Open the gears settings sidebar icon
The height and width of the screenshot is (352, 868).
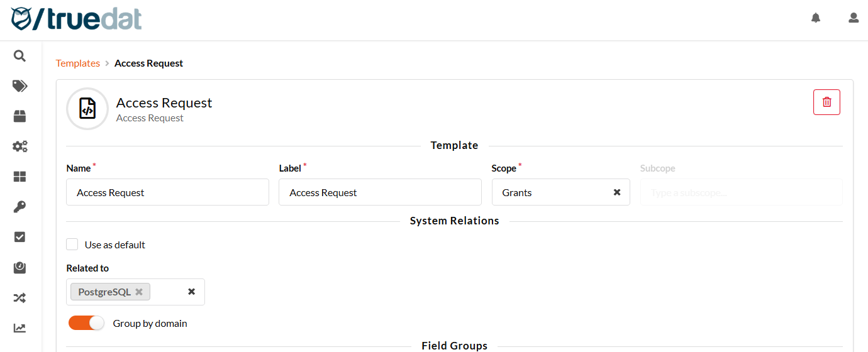pos(19,146)
